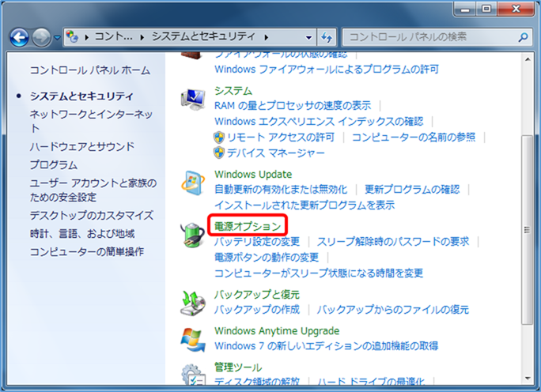Screen dimensions: 541x392
Task: Select the コント... breadcrumb segment
Action: tap(113, 36)
